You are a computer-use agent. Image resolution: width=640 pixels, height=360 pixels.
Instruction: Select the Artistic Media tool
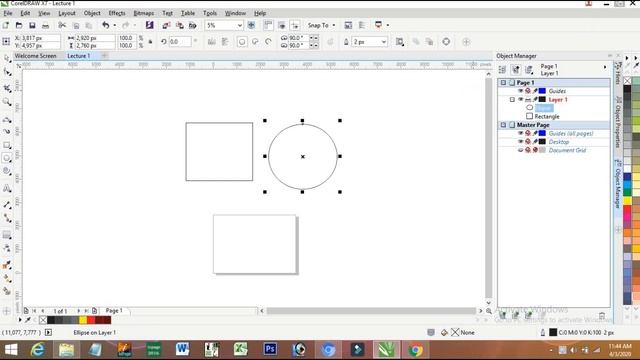[x=7, y=131]
